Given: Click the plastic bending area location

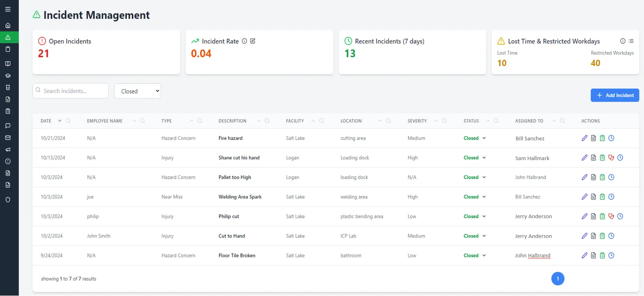Looking at the screenshot, I should [362, 216].
